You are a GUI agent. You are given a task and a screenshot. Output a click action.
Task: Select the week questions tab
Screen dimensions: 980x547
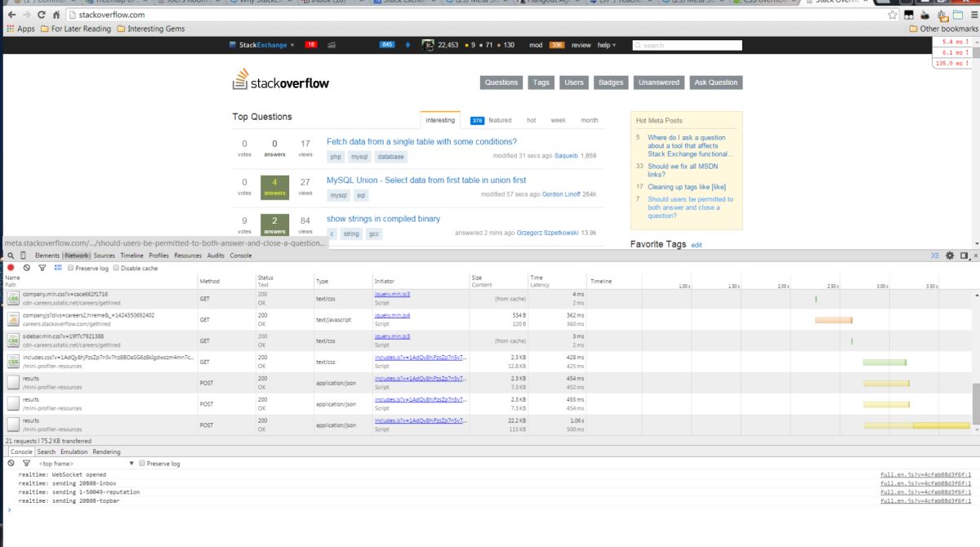pyautogui.click(x=558, y=120)
